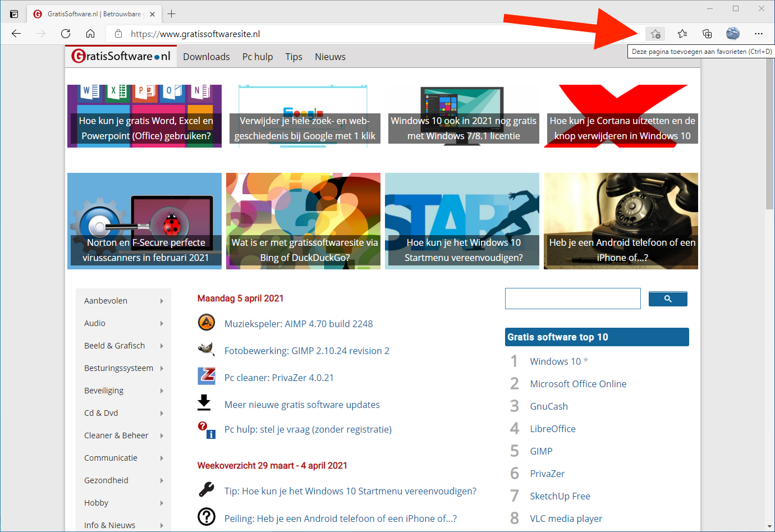775x532 pixels.
Task: Open the Collections icon in toolbar
Action: point(707,34)
